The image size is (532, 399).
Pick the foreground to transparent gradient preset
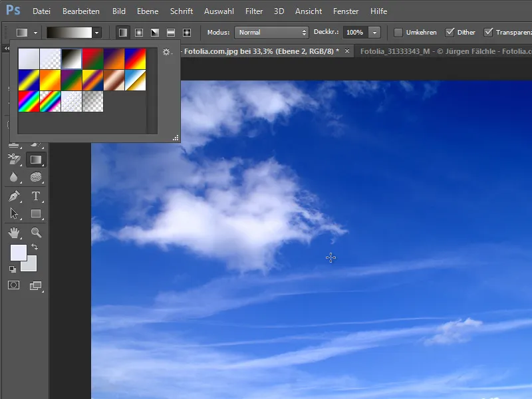coord(51,59)
